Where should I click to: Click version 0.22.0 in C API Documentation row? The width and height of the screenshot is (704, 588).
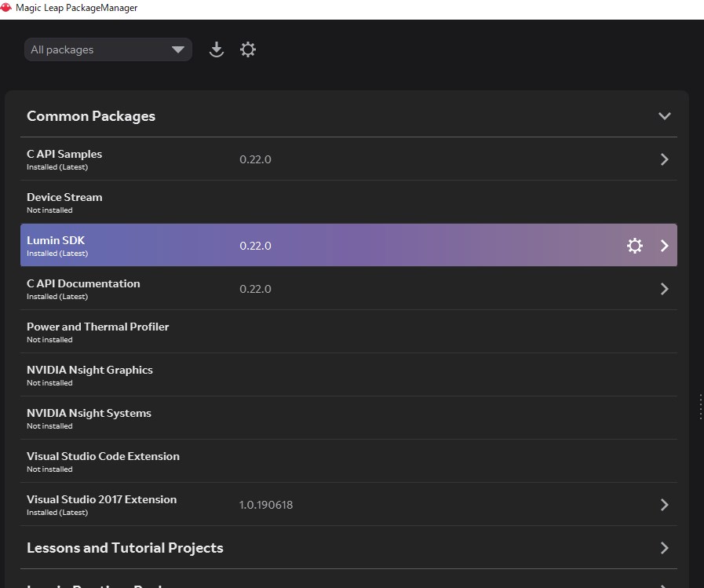click(255, 289)
